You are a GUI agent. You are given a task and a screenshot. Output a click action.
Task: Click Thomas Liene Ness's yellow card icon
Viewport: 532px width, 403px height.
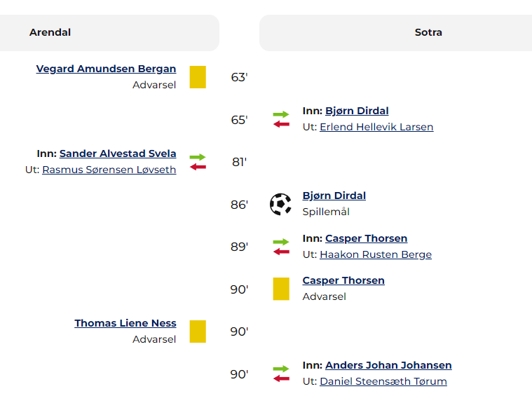198,332
